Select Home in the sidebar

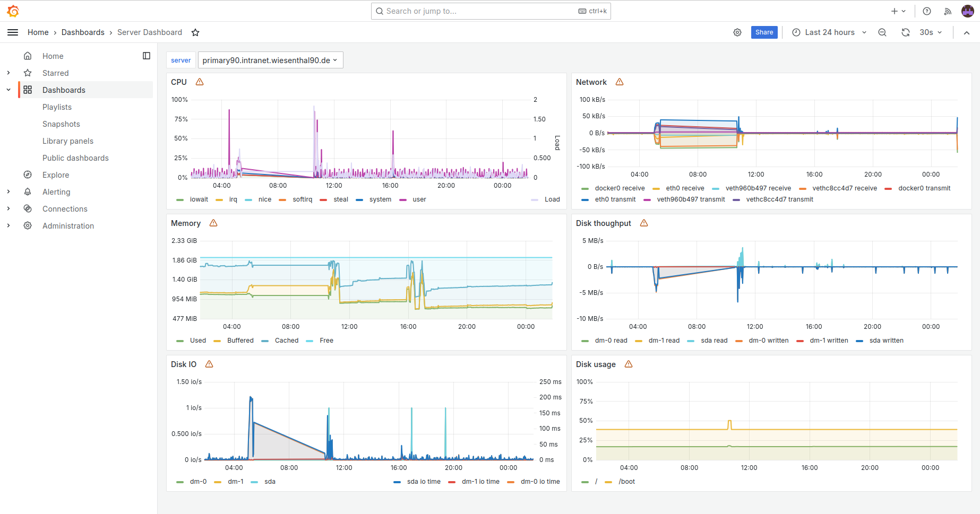[53, 56]
